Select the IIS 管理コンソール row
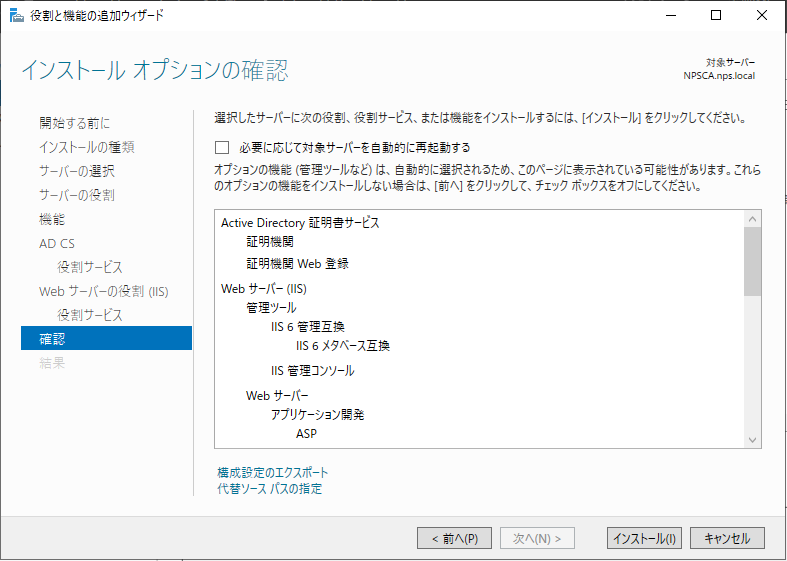787x561 pixels. 313,371
